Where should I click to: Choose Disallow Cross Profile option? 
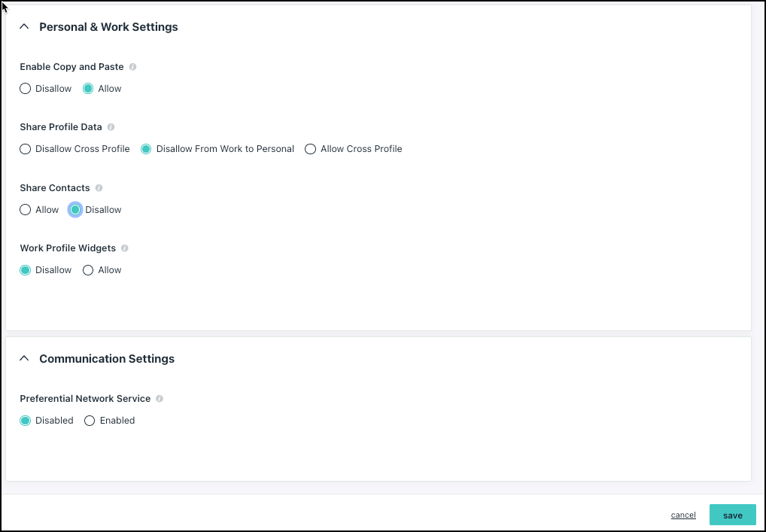26,149
